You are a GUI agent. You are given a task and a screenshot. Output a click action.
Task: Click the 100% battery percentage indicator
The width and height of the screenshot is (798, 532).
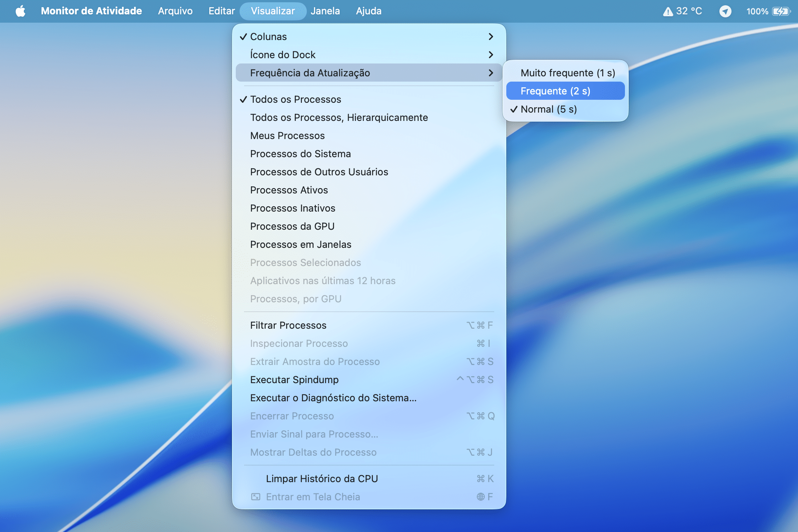tap(757, 11)
